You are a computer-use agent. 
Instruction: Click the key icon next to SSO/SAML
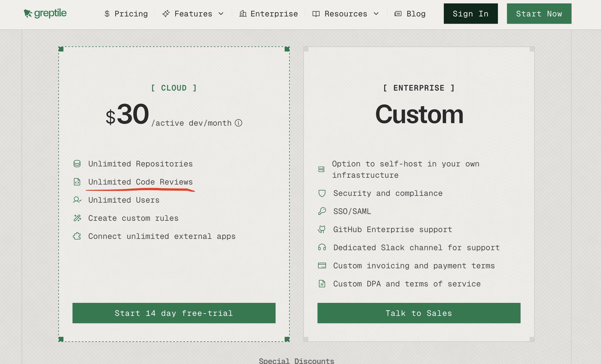[322, 211]
